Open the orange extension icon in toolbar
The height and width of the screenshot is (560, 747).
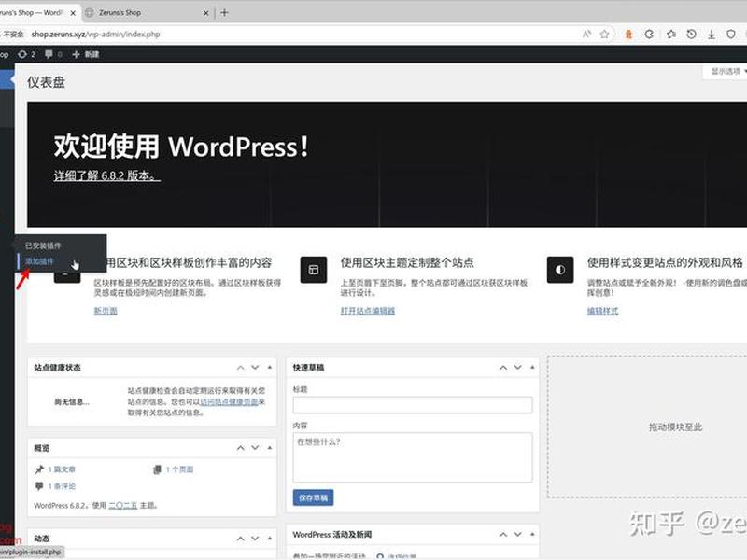[628, 35]
